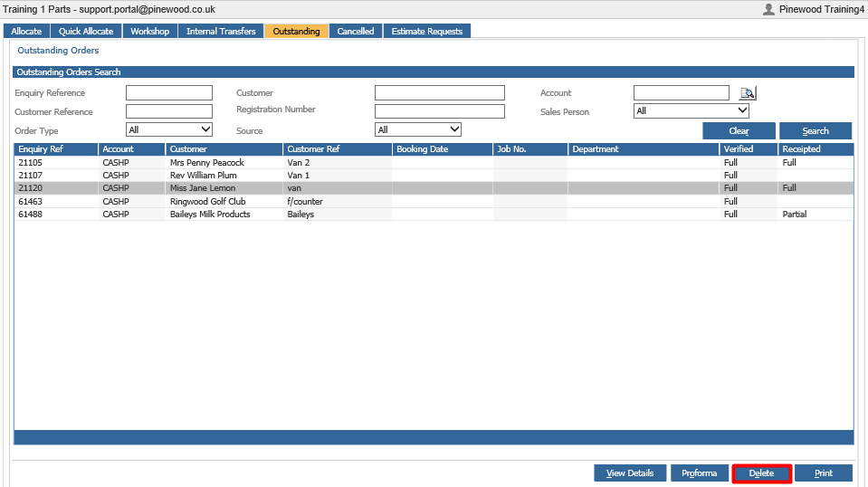868x487 pixels.
Task: Click the Proforma button
Action: click(x=699, y=473)
